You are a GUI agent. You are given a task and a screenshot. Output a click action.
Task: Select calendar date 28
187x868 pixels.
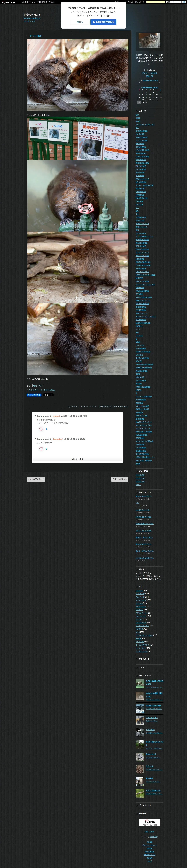coord(139,102)
